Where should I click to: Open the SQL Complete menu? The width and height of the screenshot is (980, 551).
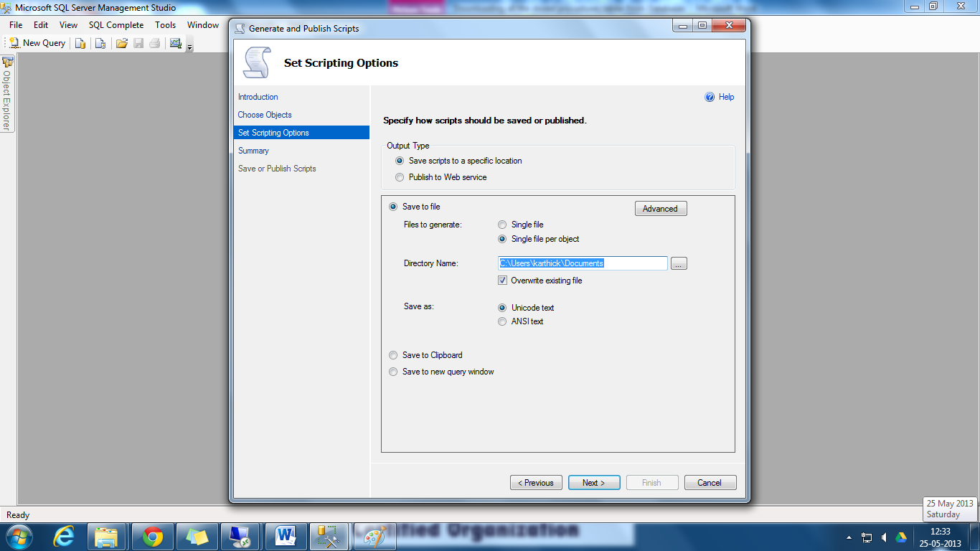click(x=116, y=24)
